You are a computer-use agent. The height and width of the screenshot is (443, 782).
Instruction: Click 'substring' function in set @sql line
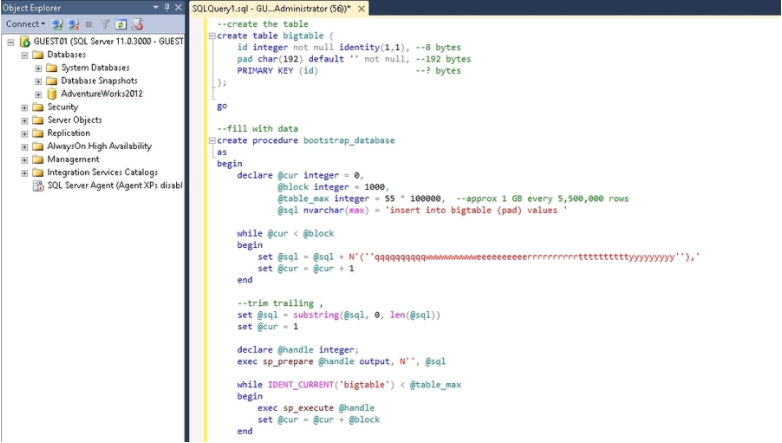pyautogui.click(x=316, y=315)
